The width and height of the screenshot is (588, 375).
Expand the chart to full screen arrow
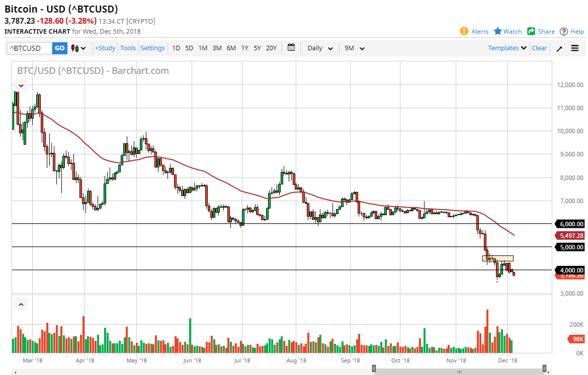point(559,48)
